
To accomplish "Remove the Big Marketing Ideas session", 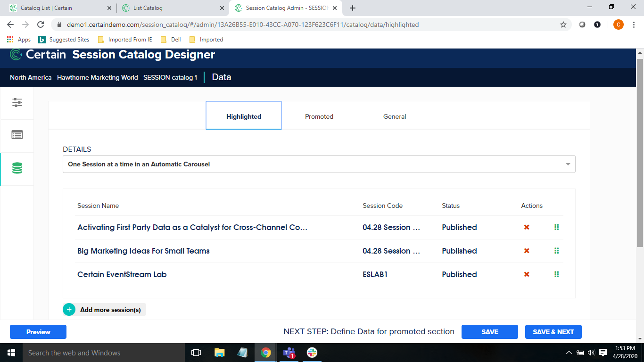I will point(527,251).
